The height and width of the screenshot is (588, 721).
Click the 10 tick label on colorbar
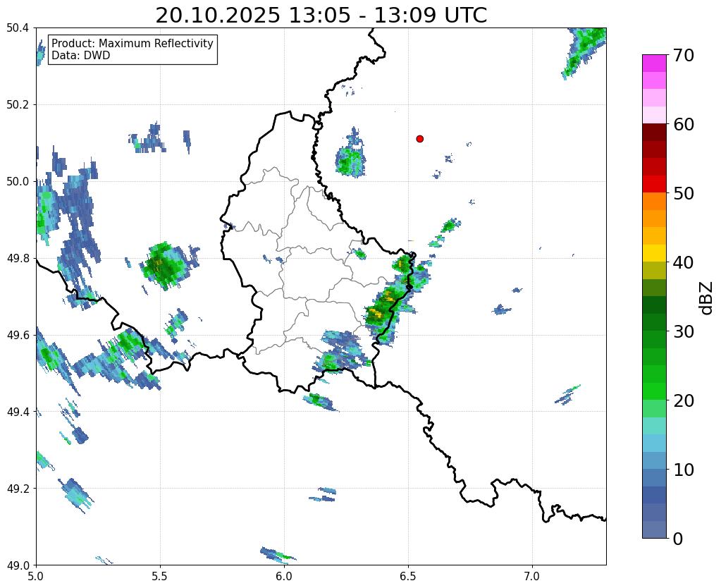682,470
